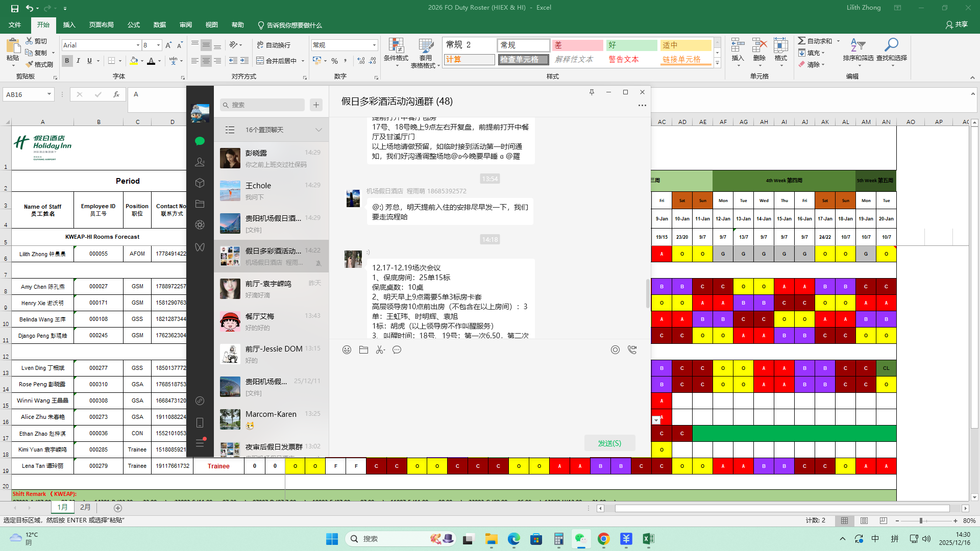Click Excel Find and Select magnifier icon
980x551 pixels.
tap(891, 45)
